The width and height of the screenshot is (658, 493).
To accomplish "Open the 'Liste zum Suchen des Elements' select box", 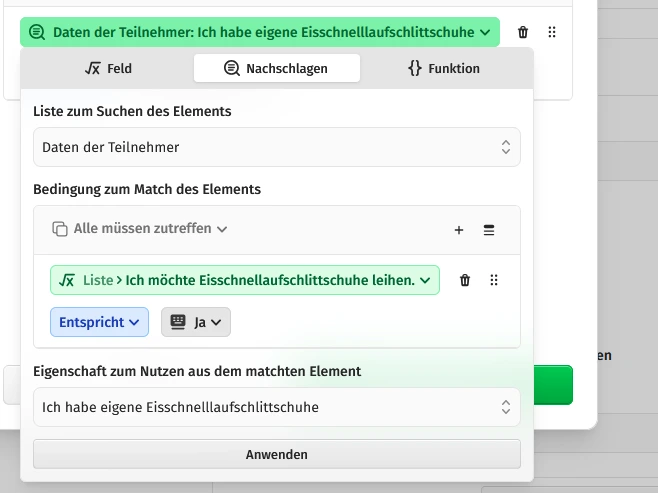I will tap(276, 147).
